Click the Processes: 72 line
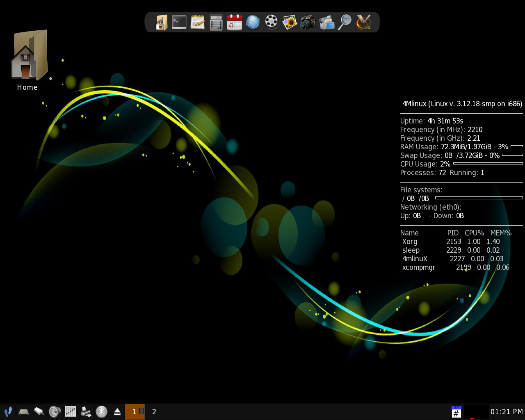525x420 pixels. click(x=442, y=173)
